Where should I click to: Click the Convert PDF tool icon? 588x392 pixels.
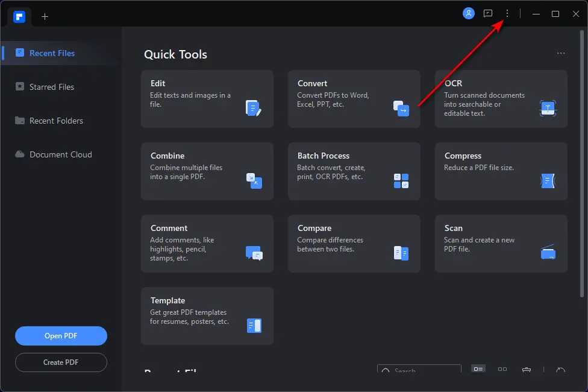point(401,108)
